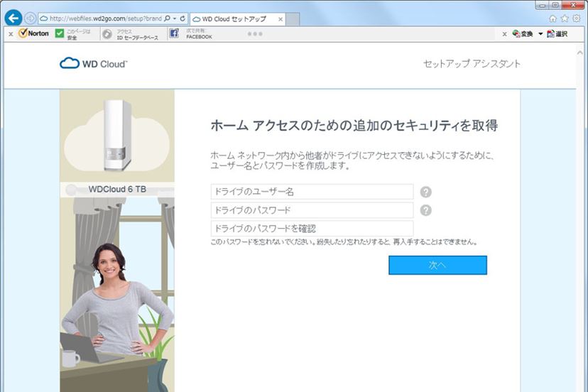Focus the ドライブのパスワード input field
This screenshot has height=392, width=588.
pyautogui.click(x=312, y=210)
